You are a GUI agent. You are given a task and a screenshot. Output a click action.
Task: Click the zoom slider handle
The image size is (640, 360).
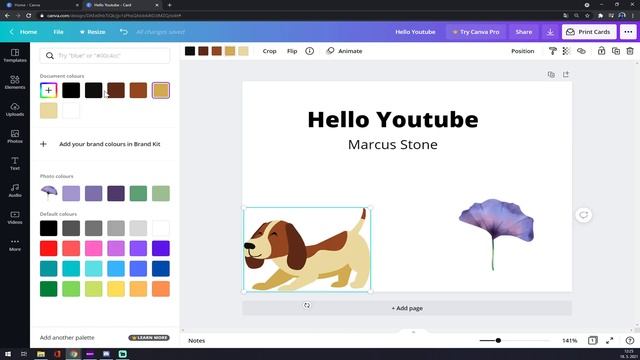pyautogui.click(x=498, y=340)
